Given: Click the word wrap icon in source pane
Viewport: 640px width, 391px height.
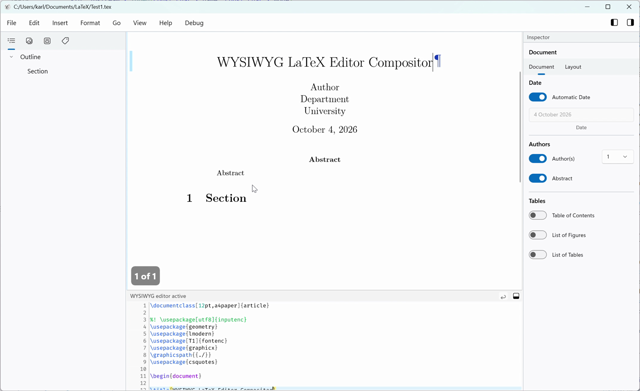Looking at the screenshot, I should click(503, 296).
